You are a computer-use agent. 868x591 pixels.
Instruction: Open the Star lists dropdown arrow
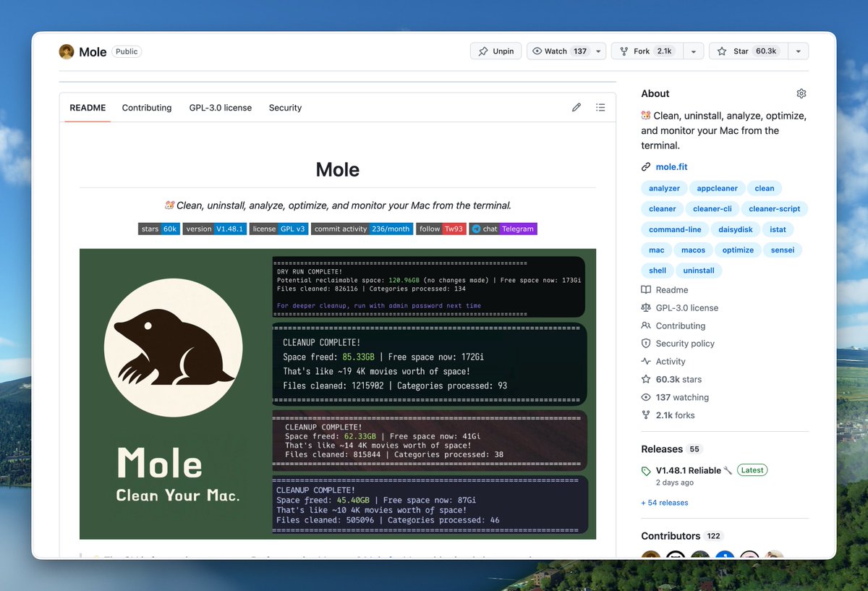coord(798,51)
